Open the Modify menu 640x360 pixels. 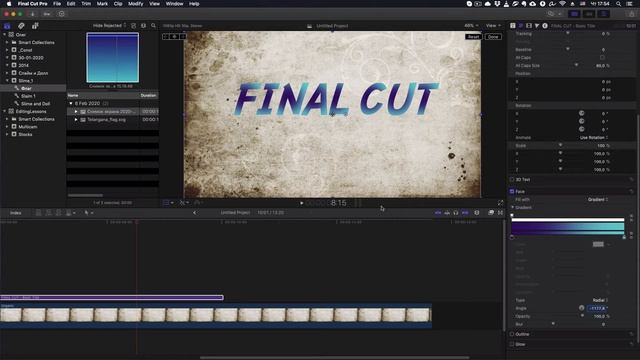(x=136, y=4)
